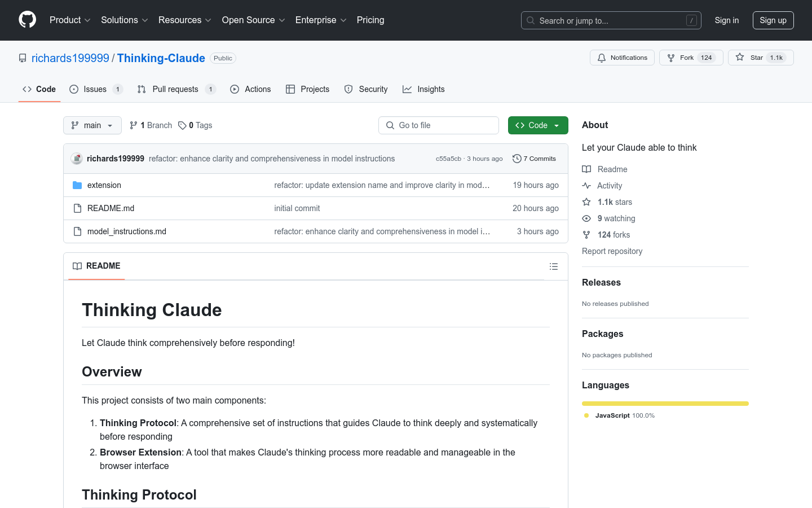Viewport: 812px width, 508px height.
Task: Click the Go to file search field
Action: point(439,125)
